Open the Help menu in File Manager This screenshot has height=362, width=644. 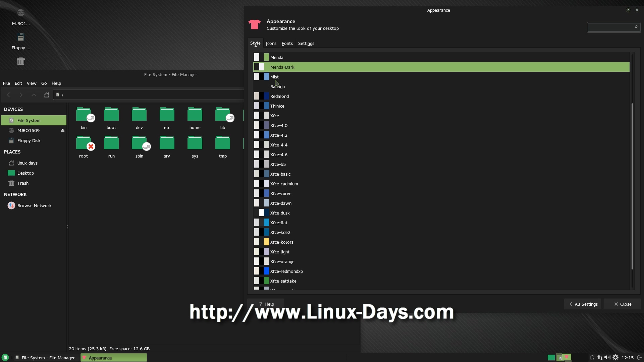[56, 83]
